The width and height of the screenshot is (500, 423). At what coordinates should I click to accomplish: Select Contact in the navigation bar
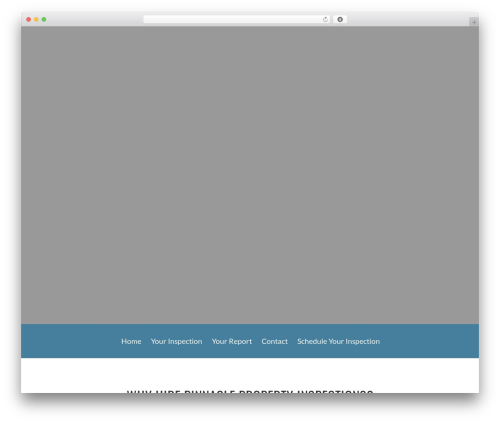(274, 341)
